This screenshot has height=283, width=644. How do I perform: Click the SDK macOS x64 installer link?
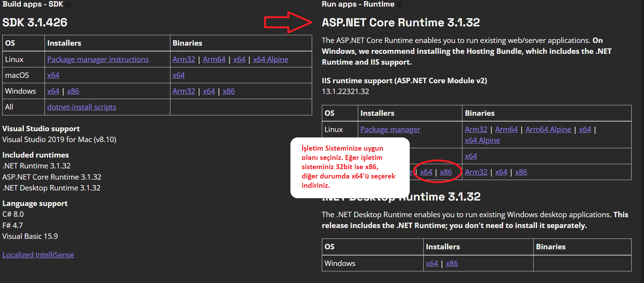(53, 75)
